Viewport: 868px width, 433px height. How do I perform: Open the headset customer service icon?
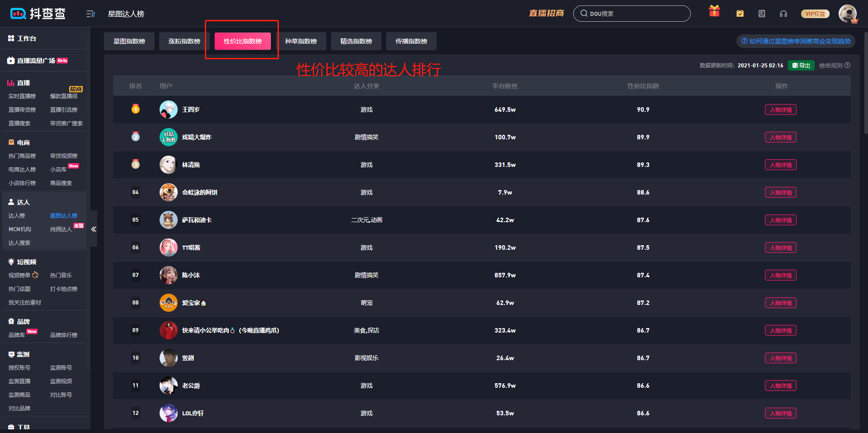(x=783, y=14)
